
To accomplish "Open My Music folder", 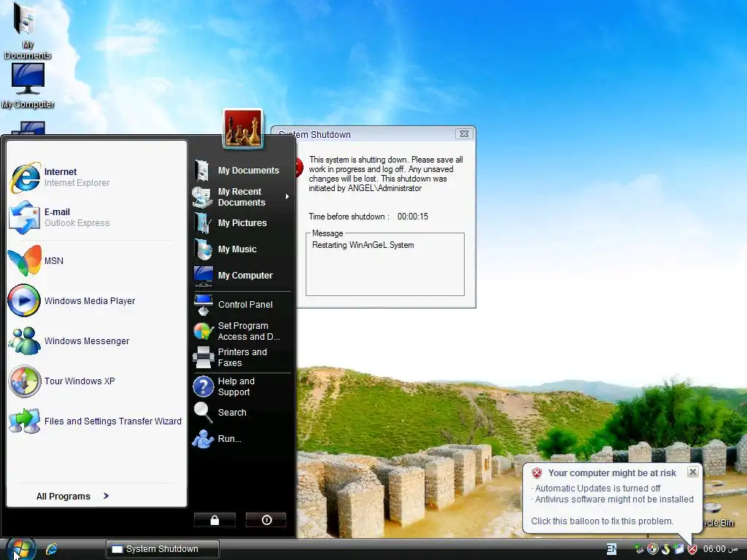I will [x=242, y=249].
